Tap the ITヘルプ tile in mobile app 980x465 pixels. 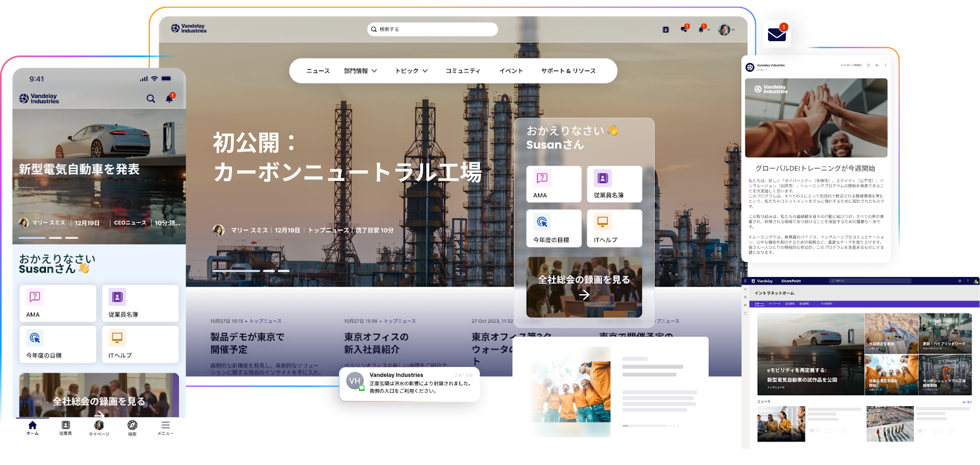point(140,344)
